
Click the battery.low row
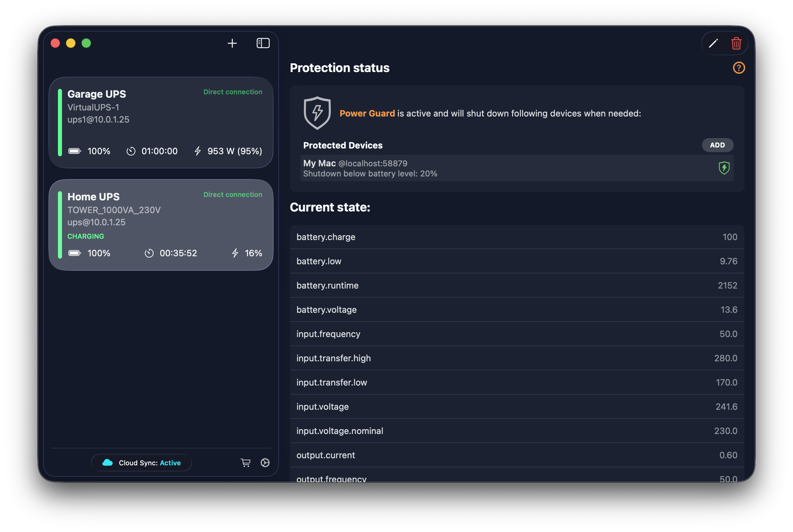click(517, 261)
